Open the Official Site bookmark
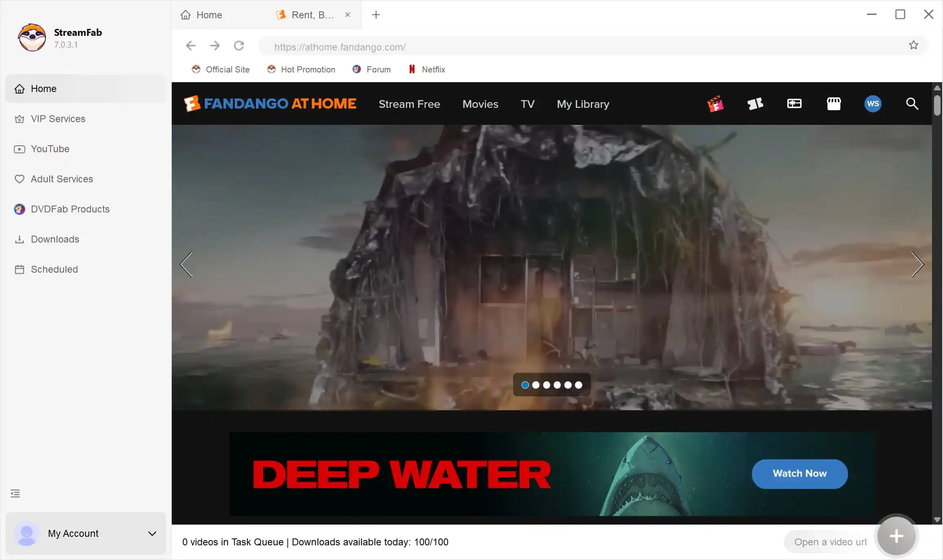Viewport: 943px width, 560px height. [x=221, y=70]
